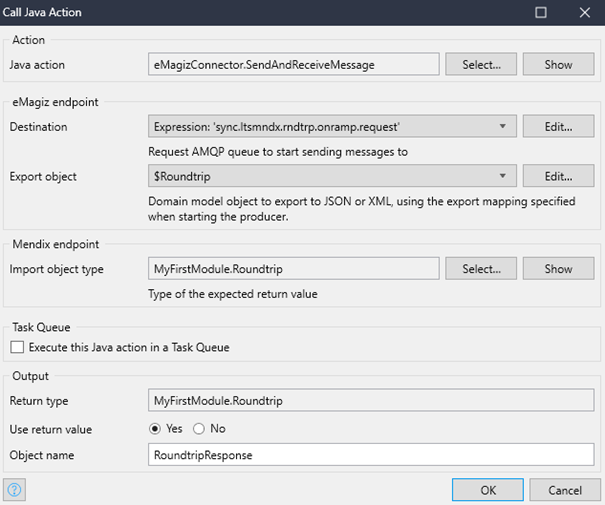Click the 'Export object' label
Viewport: 605px width, 505px height.
(43, 177)
